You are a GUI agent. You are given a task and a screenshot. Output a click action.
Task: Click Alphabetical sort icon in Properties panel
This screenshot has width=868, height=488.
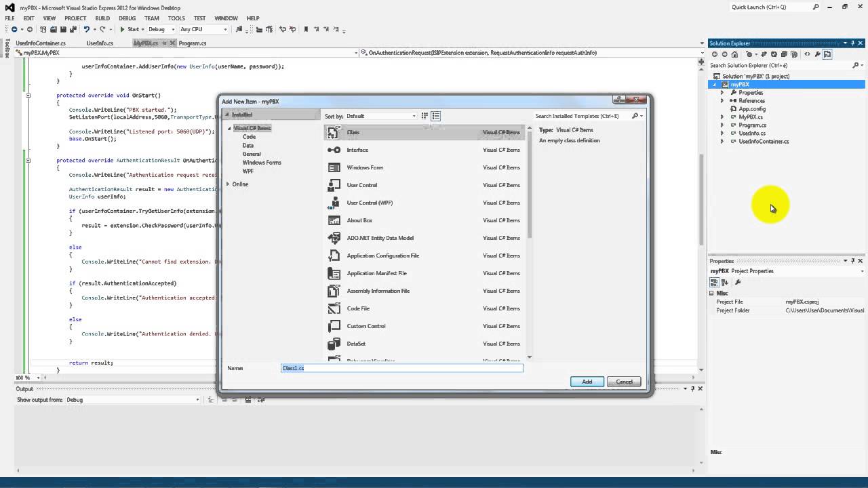point(725,282)
